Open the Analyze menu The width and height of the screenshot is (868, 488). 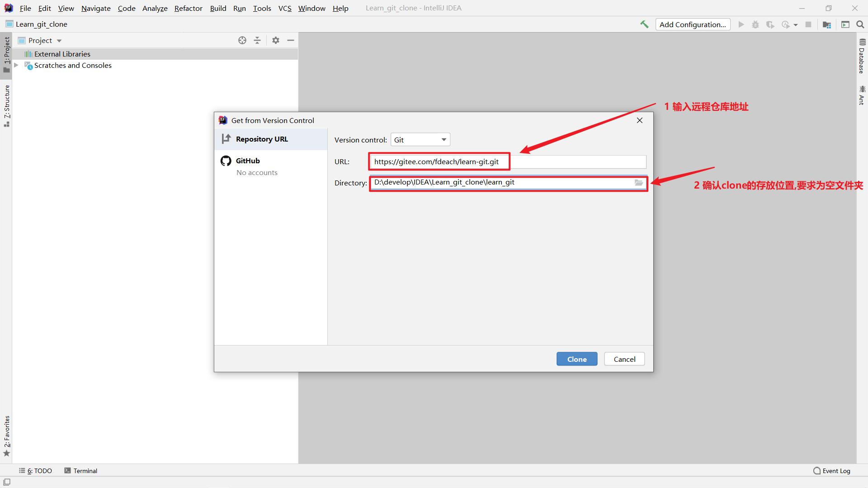(155, 8)
